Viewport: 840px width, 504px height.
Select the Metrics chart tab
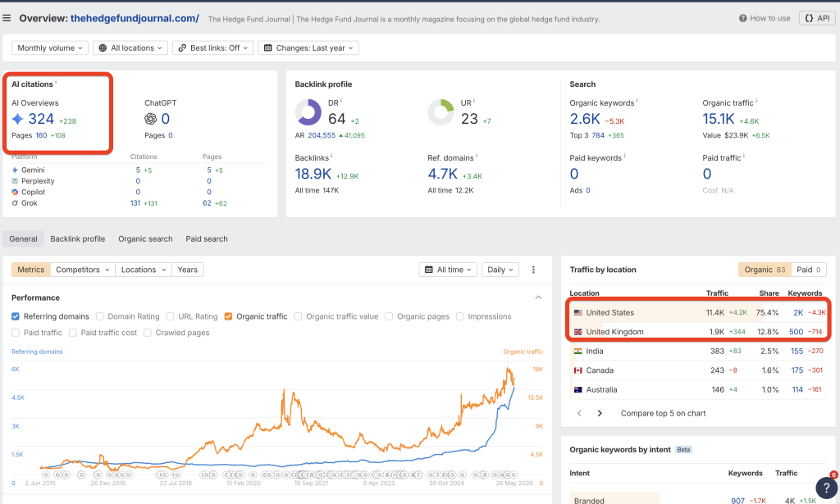(x=31, y=270)
